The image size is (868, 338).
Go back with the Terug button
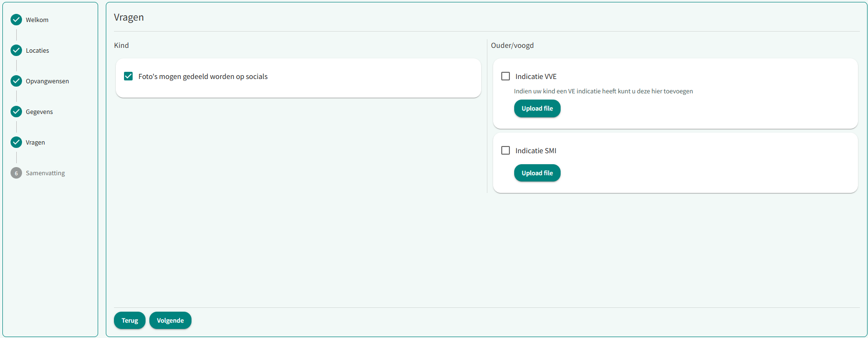130,320
